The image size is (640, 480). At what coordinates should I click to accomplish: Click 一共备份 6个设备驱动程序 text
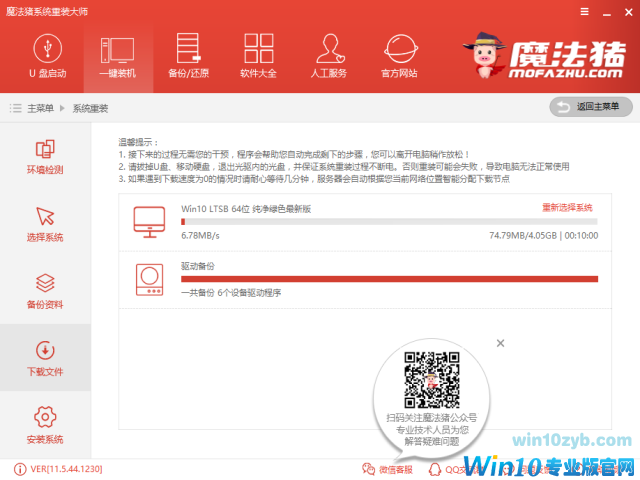[231, 293]
